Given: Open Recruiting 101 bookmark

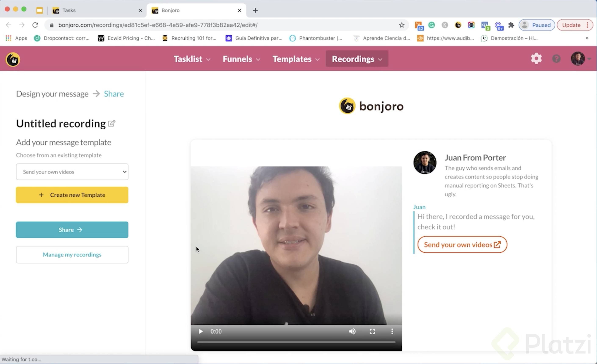Looking at the screenshot, I should [x=189, y=38].
